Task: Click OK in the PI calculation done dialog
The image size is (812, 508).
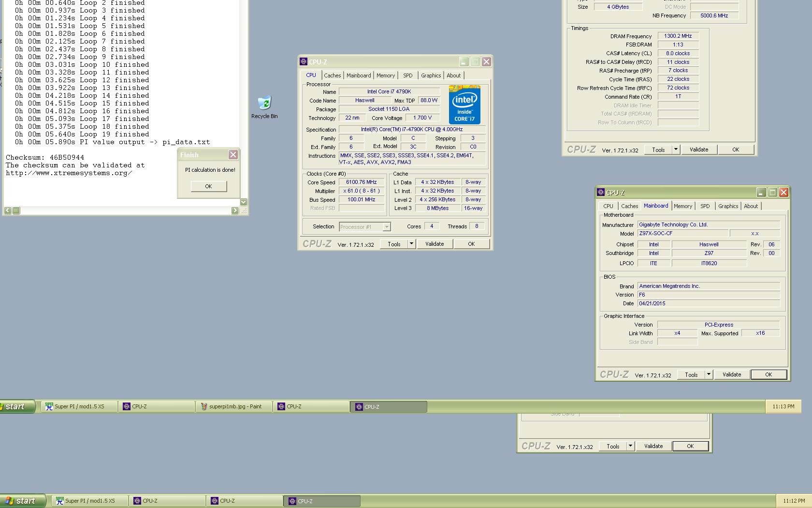Action: [x=208, y=186]
